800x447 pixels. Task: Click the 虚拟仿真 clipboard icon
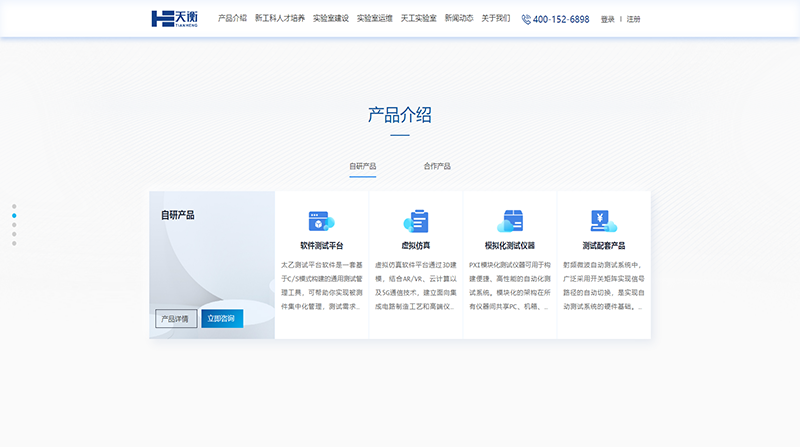tap(415, 221)
